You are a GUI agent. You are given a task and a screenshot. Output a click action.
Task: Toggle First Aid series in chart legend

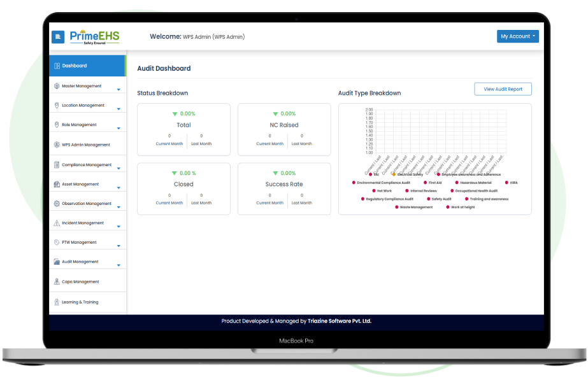[x=435, y=183]
